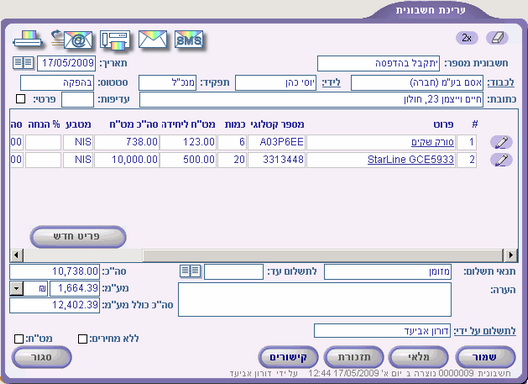Click the total field 10,738.00
This screenshot has width=528, height=384.
[x=55, y=271]
